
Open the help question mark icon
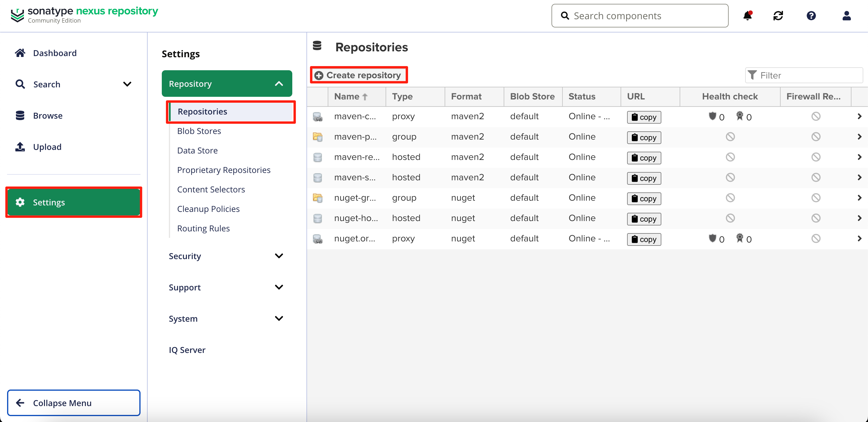pyautogui.click(x=811, y=15)
